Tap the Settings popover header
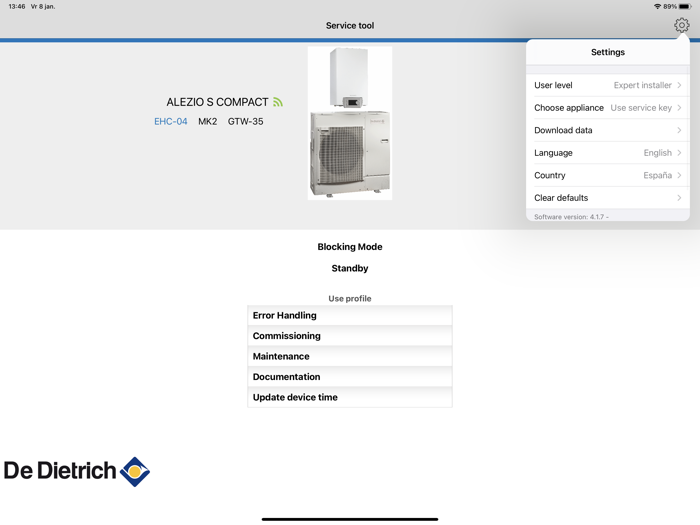700x525 pixels. [x=608, y=52]
